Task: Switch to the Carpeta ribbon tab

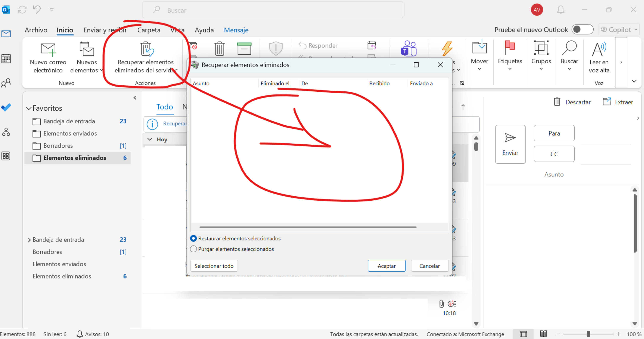Action: pos(149,30)
